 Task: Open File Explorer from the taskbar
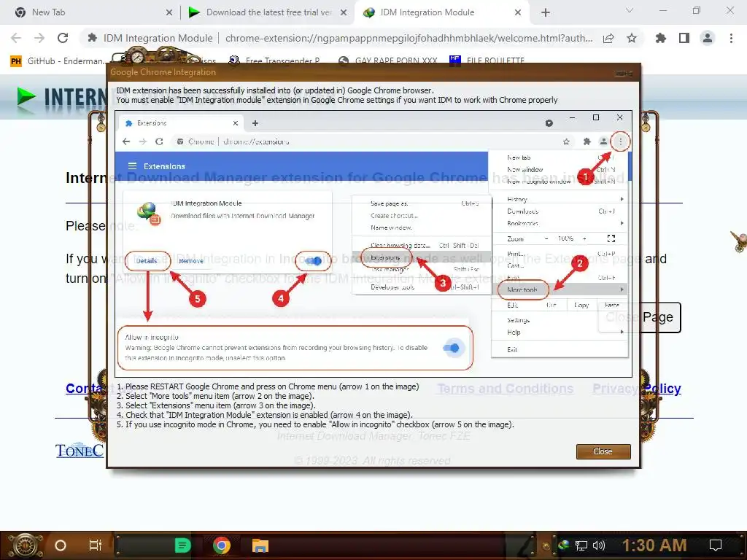260,545
